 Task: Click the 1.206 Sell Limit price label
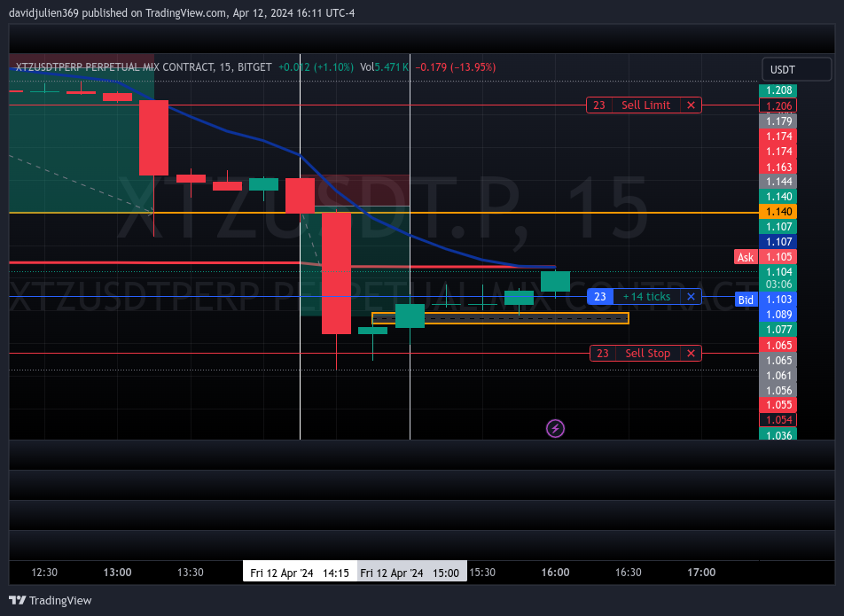778,106
